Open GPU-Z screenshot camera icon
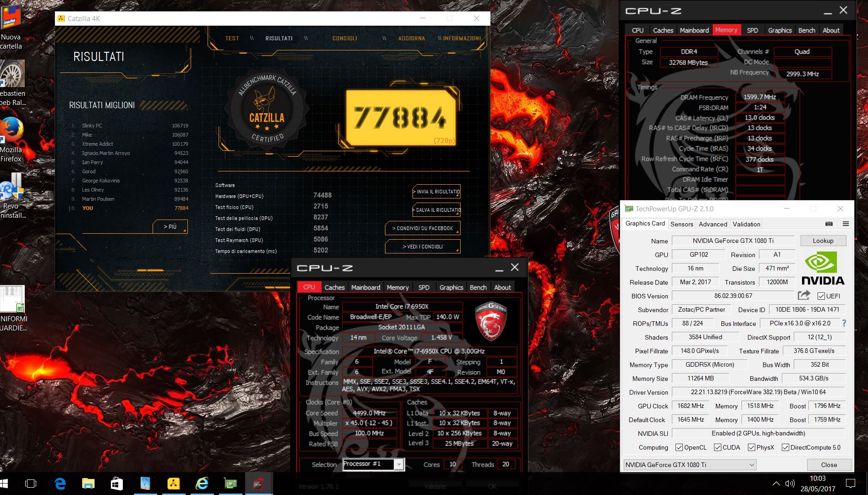 [829, 224]
